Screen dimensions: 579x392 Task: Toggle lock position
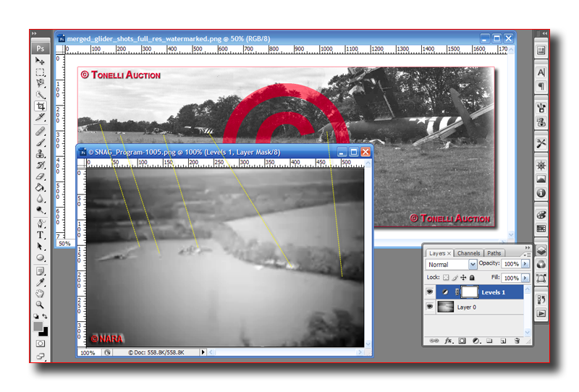463,278
